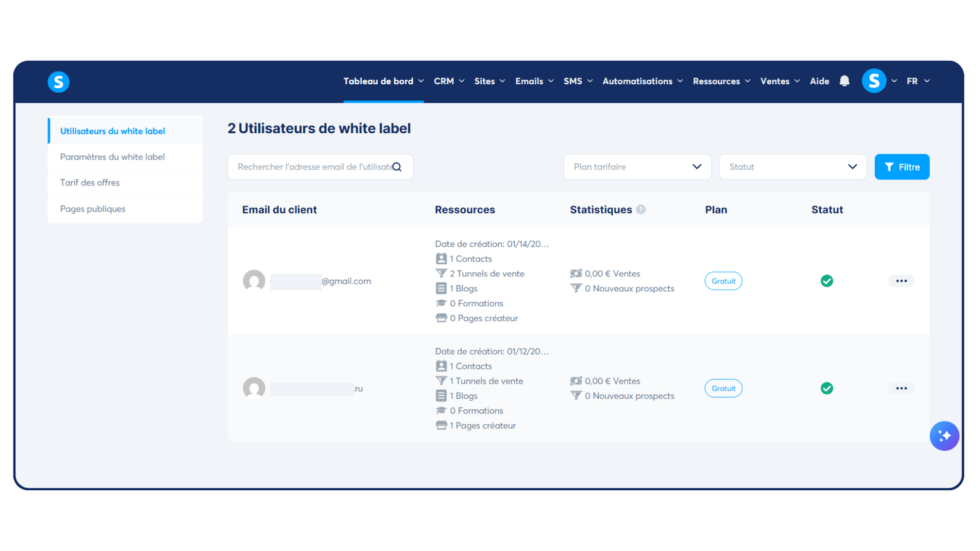Click the creation date 01/14/20… text
This screenshot has width=980, height=551.
pyautogui.click(x=492, y=244)
